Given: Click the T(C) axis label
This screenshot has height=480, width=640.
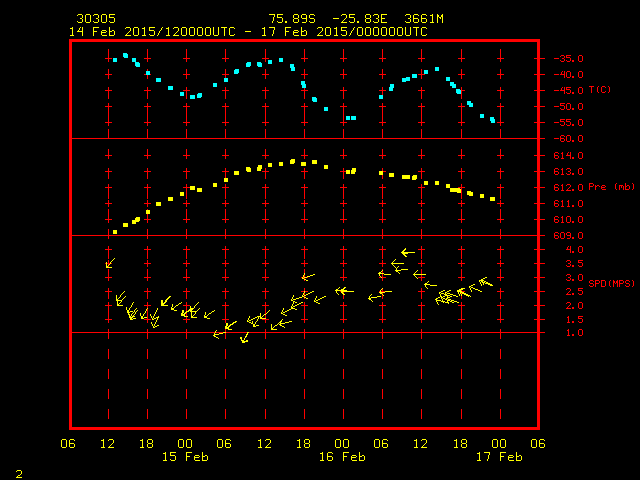Looking at the screenshot, I should 600,89.
